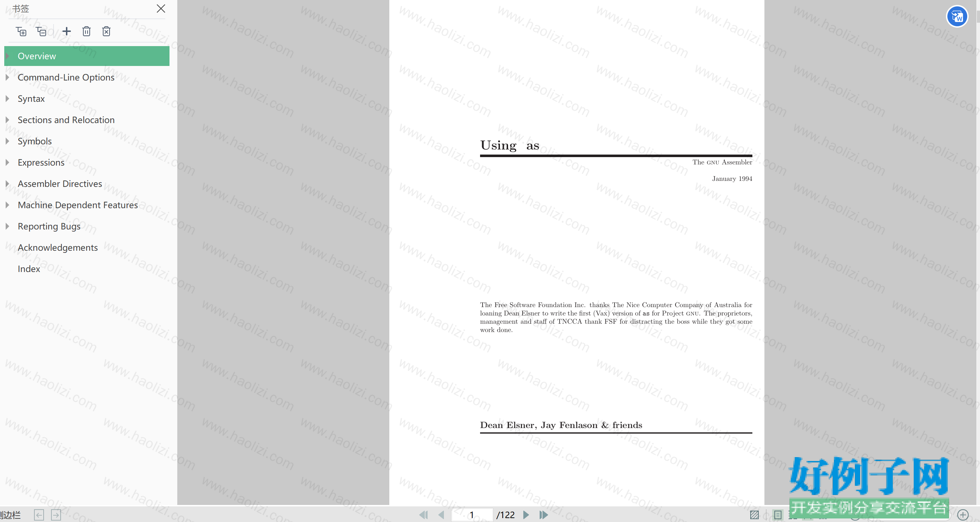The width and height of the screenshot is (980, 522).
Task: Click the page number input field
Action: pos(472,515)
